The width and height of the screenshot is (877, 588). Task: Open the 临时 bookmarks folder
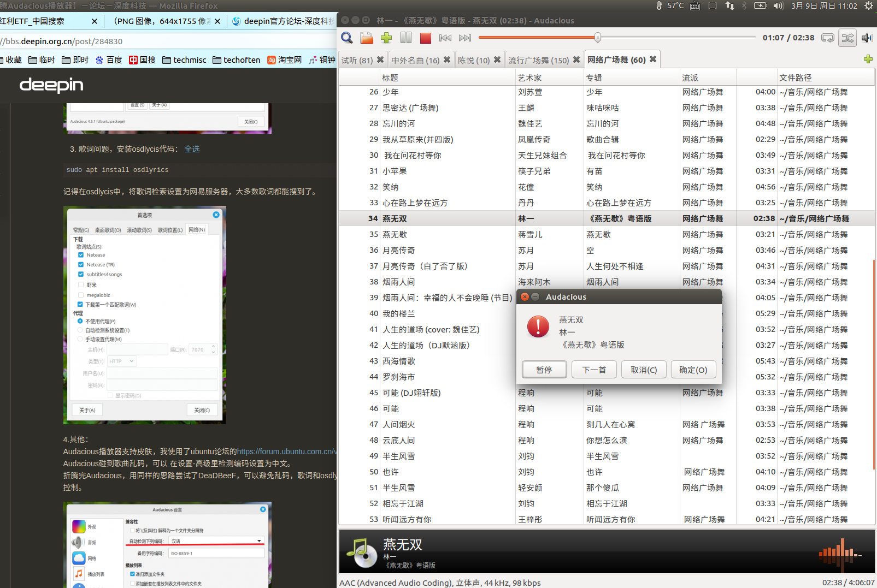pyautogui.click(x=42, y=60)
